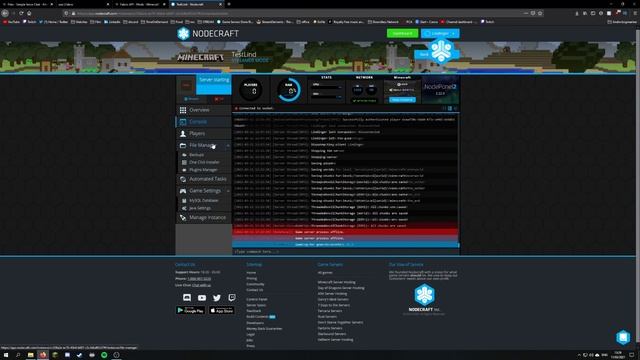Open the user account dropdown in header
The image size is (640, 360).
[x=440, y=33]
